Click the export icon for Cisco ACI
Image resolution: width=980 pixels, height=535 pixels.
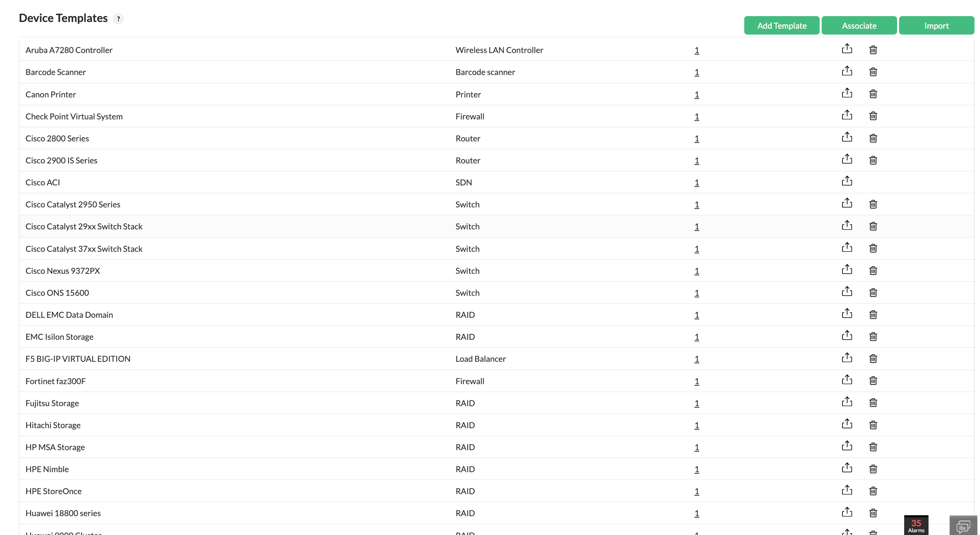(847, 182)
